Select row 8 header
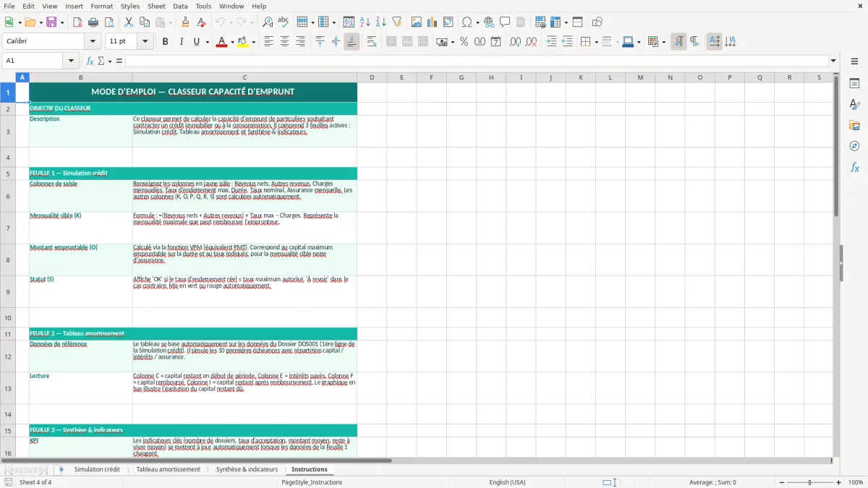 click(8, 260)
